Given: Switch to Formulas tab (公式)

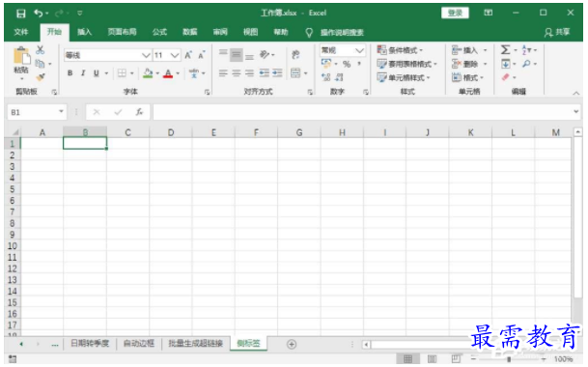Looking at the screenshot, I should [159, 32].
